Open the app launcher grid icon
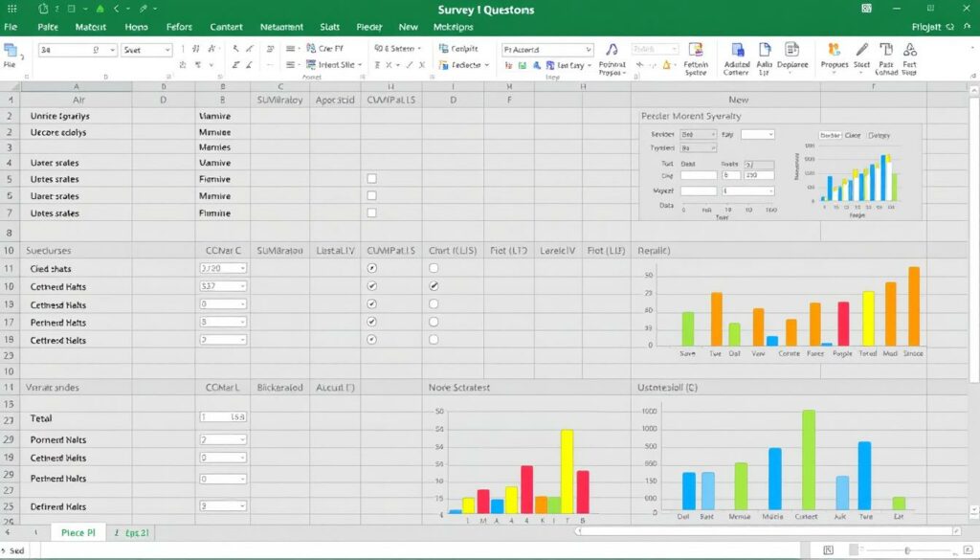The height and width of the screenshot is (560, 980). [11, 9]
